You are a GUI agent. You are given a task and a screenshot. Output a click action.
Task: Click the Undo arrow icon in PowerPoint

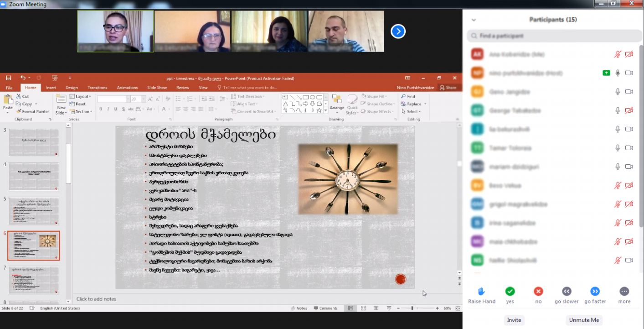(x=22, y=78)
